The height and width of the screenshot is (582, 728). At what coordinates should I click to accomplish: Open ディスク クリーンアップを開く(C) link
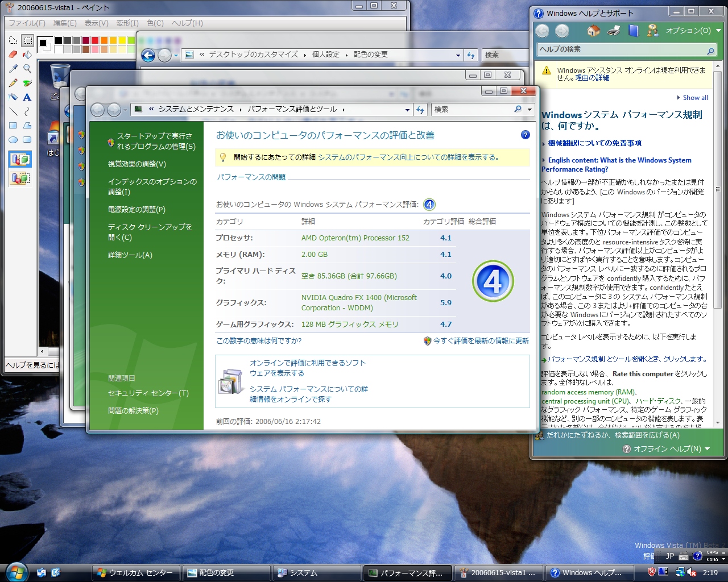click(150, 232)
